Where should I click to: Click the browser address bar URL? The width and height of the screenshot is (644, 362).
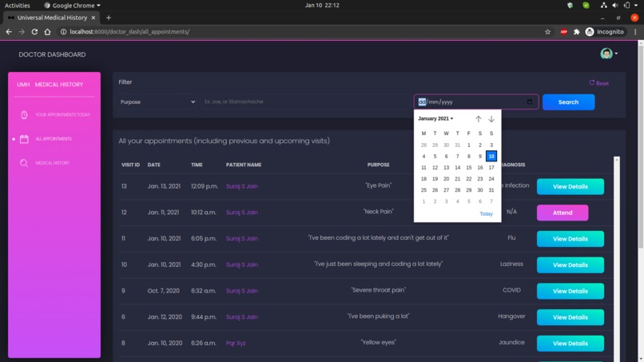point(129,32)
